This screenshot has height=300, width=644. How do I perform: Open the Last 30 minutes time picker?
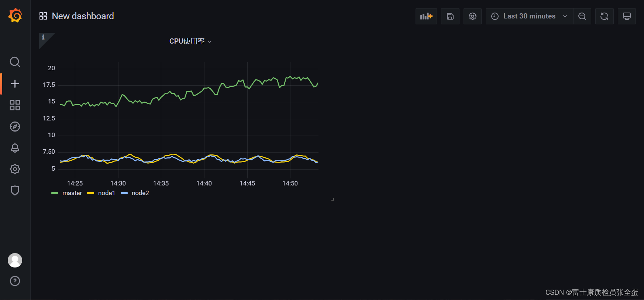530,16
